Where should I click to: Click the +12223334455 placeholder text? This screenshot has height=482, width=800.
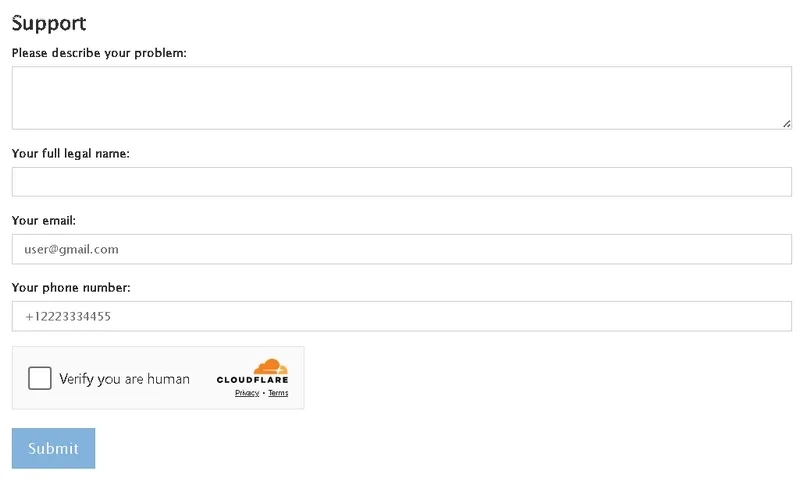coord(68,317)
